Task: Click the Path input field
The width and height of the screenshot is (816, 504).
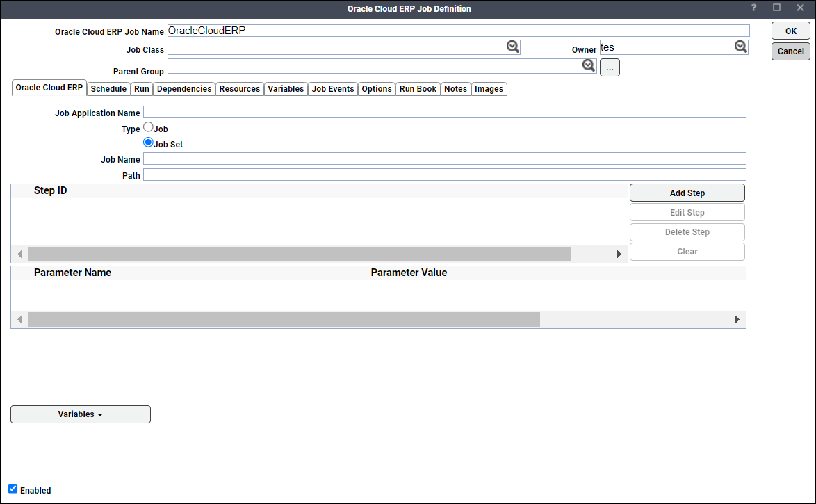Action: (x=444, y=174)
